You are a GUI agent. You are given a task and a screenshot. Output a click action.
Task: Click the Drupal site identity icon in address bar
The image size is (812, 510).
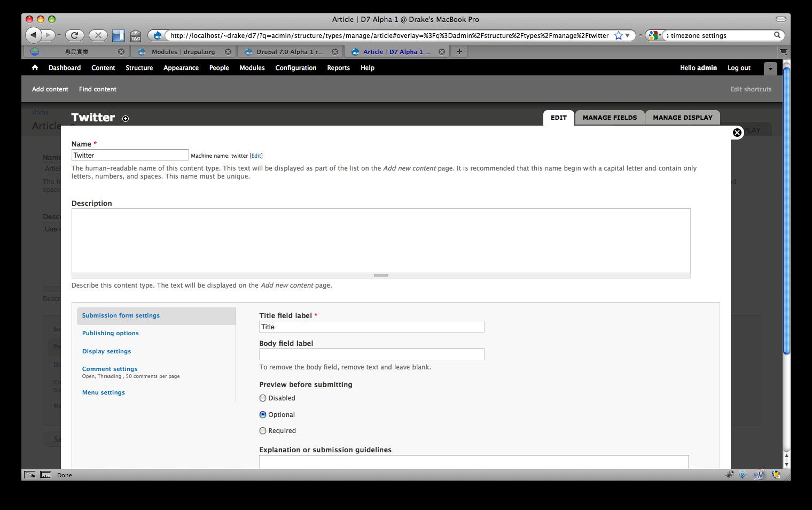click(x=158, y=36)
